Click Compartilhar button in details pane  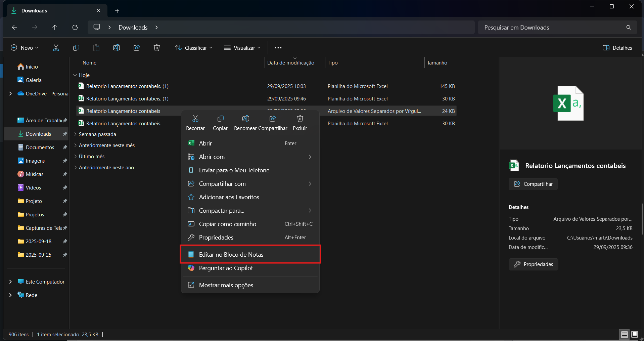(533, 184)
